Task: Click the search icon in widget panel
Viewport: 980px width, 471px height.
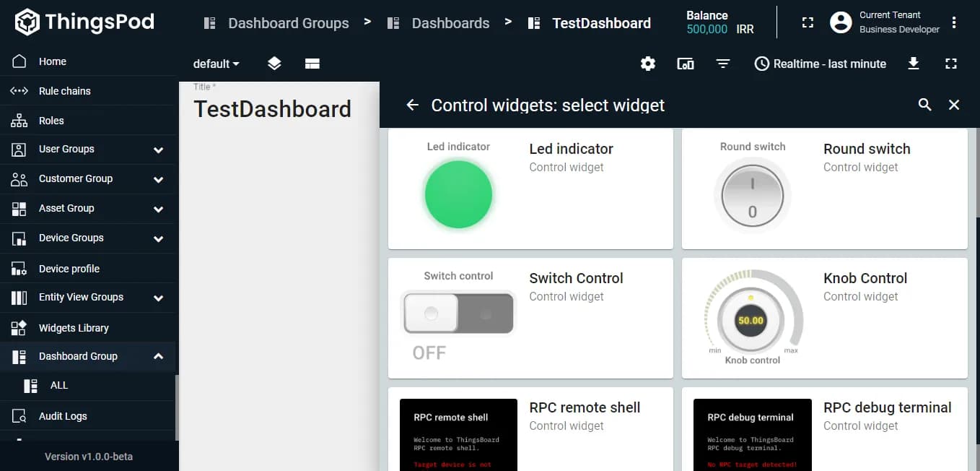Action: point(924,105)
